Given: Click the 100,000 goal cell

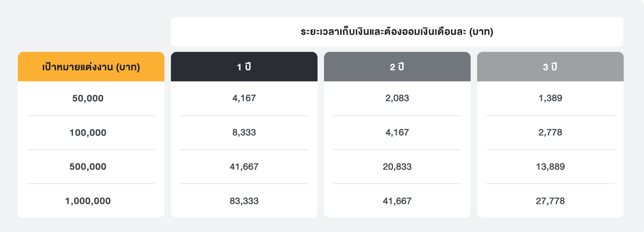Looking at the screenshot, I should [x=88, y=133].
